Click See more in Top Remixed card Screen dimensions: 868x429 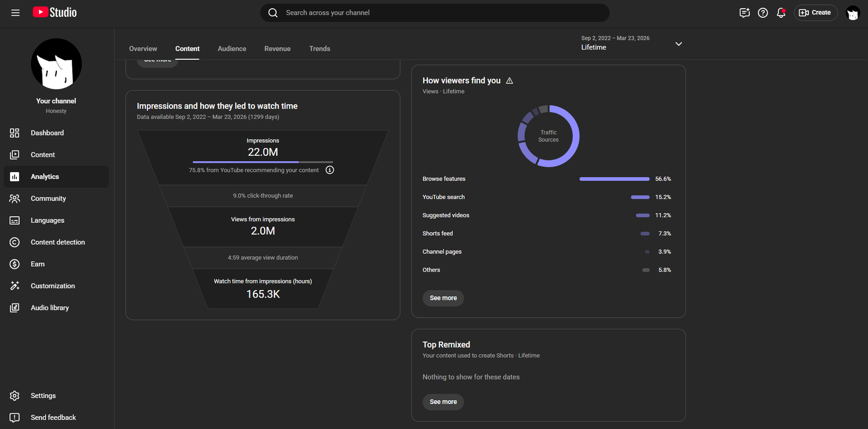443,402
